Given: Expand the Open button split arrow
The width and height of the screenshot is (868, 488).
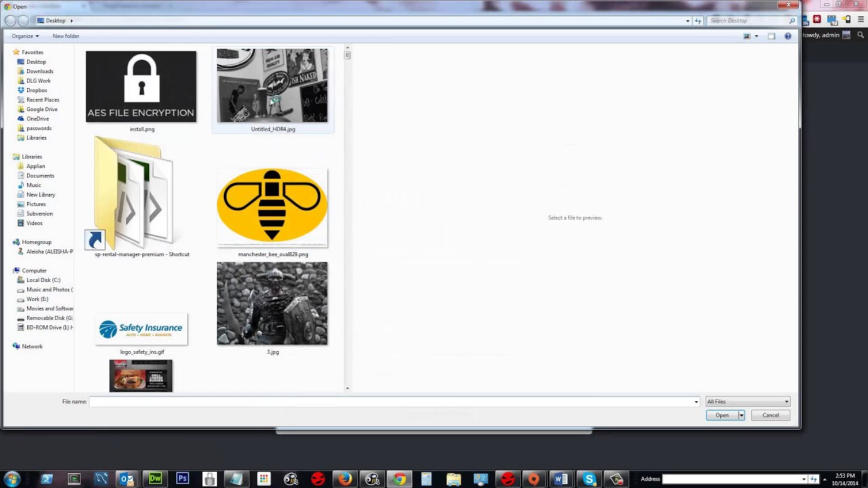Looking at the screenshot, I should coord(741,415).
